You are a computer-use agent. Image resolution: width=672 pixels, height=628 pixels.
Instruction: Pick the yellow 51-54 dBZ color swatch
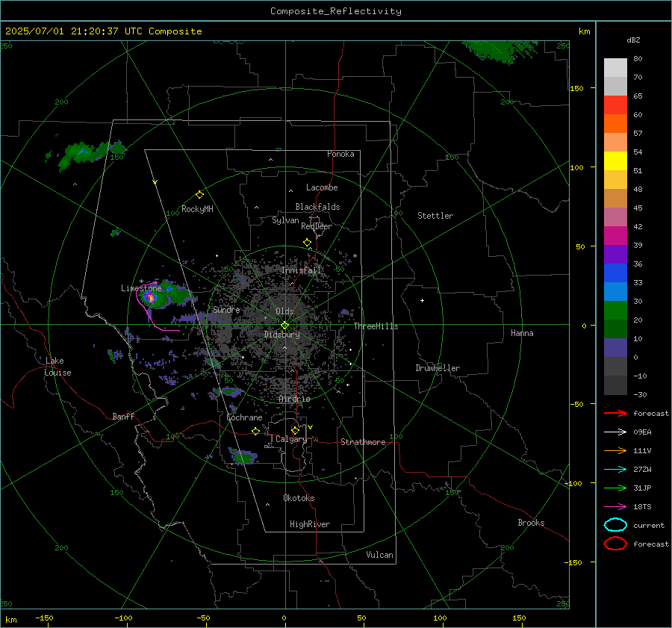click(x=615, y=161)
